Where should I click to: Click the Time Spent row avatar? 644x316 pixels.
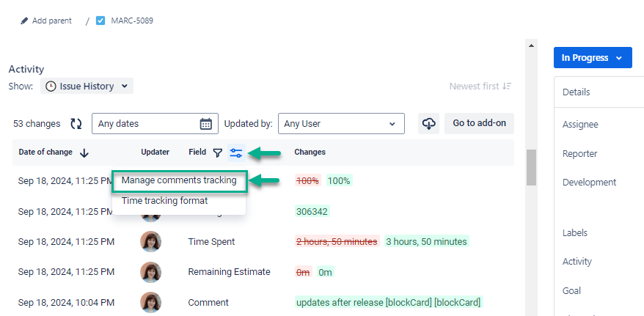click(x=151, y=242)
